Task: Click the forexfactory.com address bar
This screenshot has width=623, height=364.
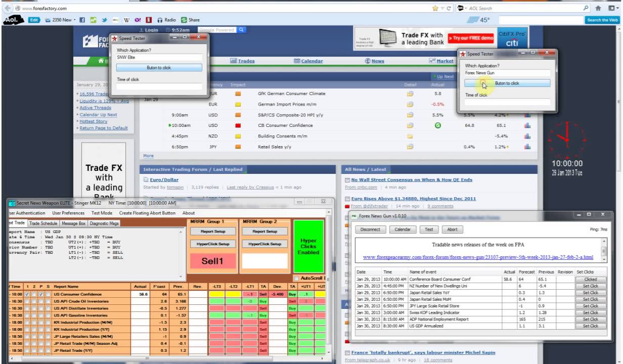Action: point(223,8)
